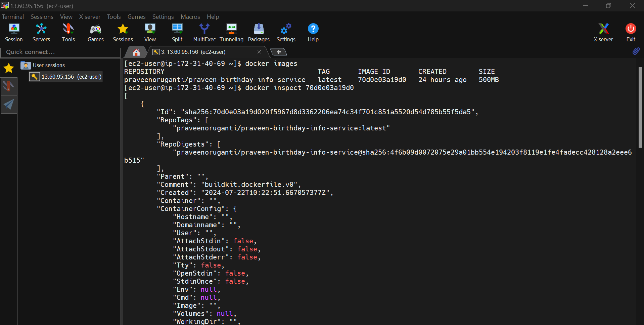Switch to the home tab

(136, 52)
